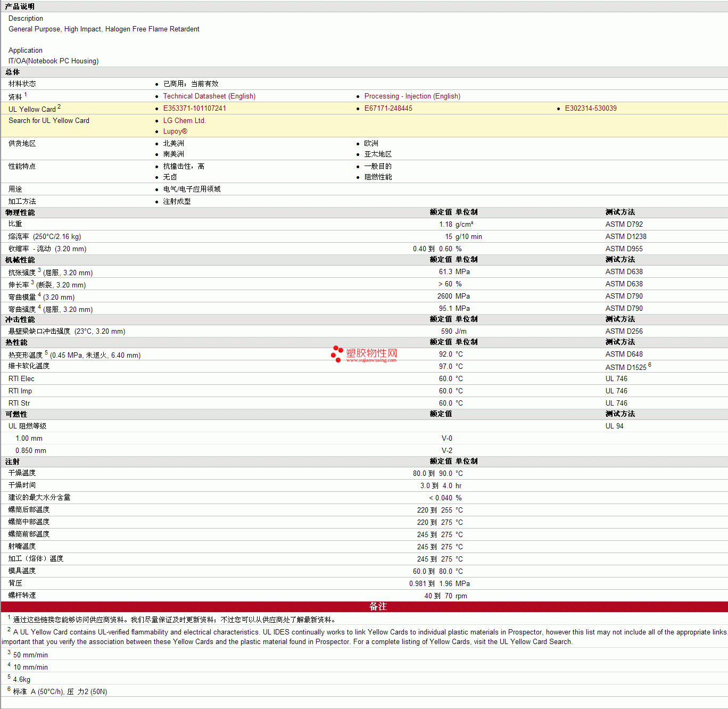728x709 pixels.
Task: Select shrinkage value '0.40 到 0.60'
Action: point(432,249)
